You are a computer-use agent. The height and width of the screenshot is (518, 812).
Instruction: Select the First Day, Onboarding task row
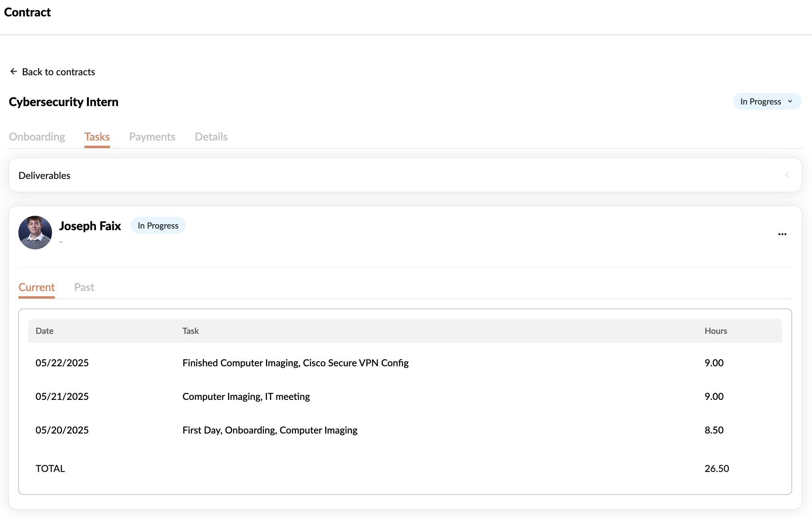[270, 430]
